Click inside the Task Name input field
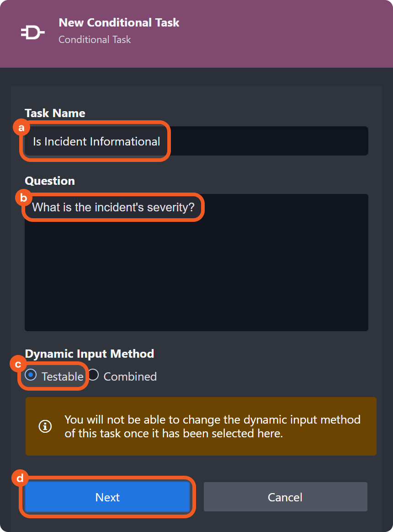 tap(196, 141)
